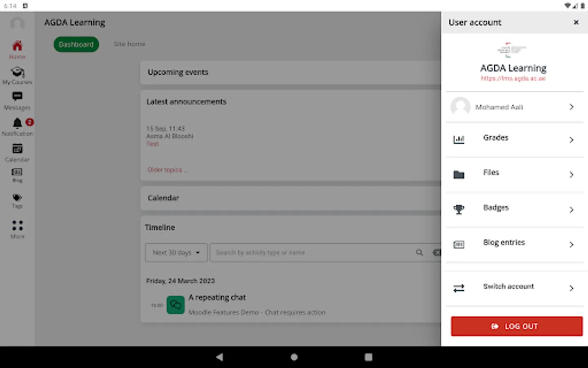Open the Home icon in sidebar

(x=17, y=45)
